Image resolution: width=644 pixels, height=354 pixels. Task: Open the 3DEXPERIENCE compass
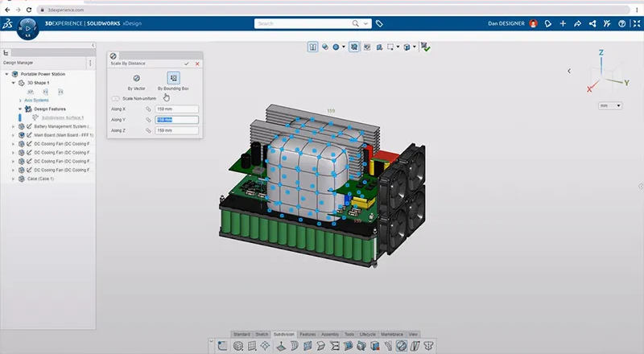coord(27,28)
